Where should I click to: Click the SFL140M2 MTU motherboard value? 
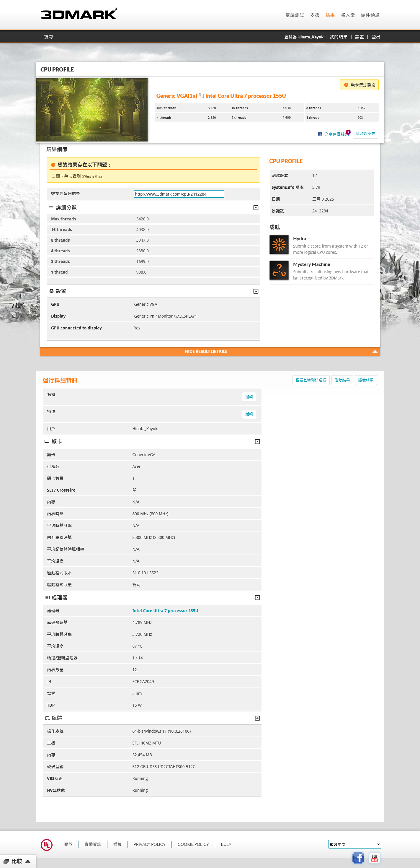pyautogui.click(x=146, y=743)
